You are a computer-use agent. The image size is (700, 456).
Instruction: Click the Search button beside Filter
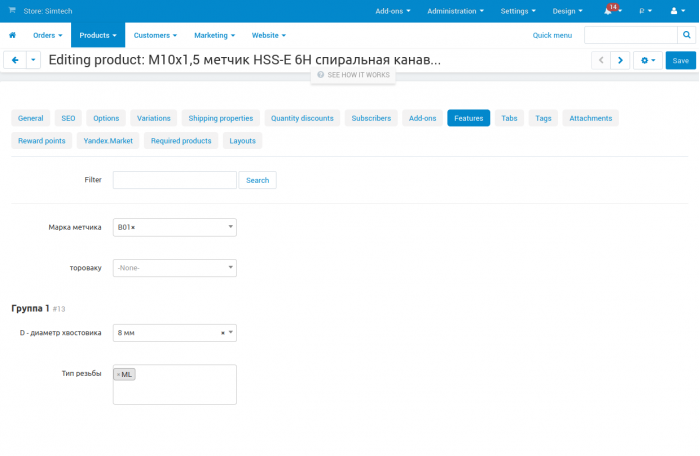[258, 180]
